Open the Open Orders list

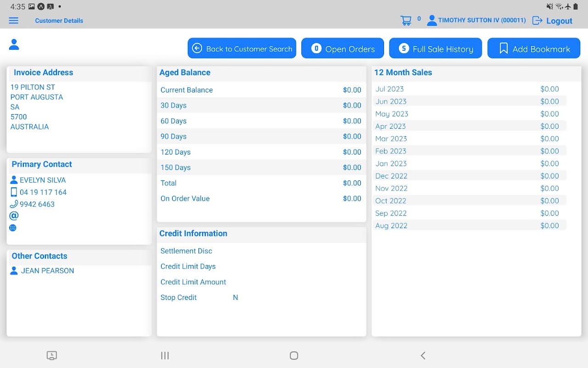point(343,48)
